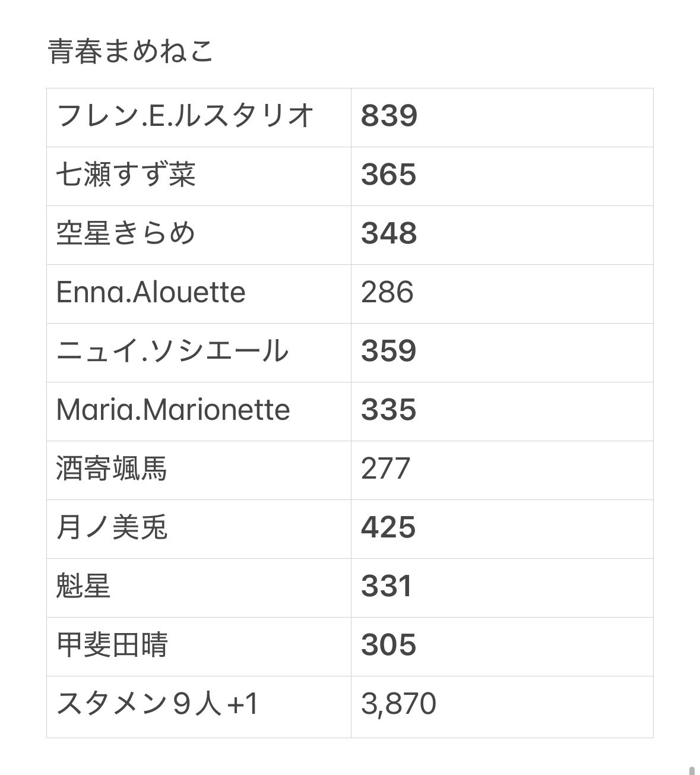Click the value 335
This screenshot has width=700, height=775.
(x=389, y=410)
